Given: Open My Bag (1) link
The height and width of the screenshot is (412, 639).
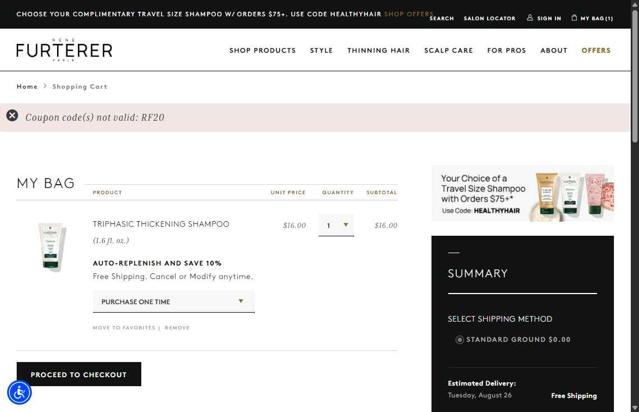Looking at the screenshot, I should (597, 18).
